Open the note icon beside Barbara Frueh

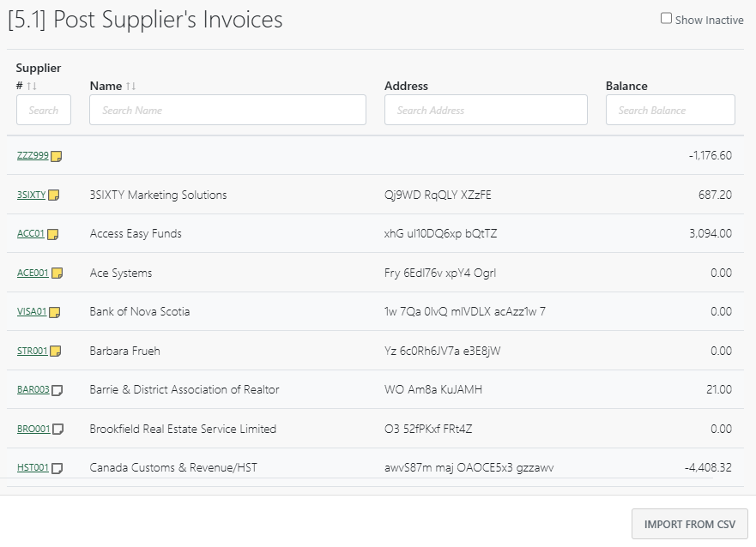tap(53, 351)
